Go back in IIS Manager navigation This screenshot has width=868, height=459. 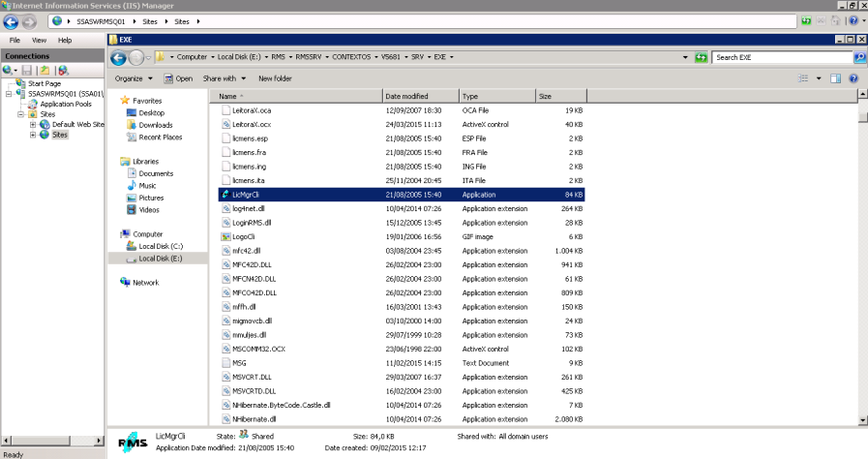[x=11, y=21]
